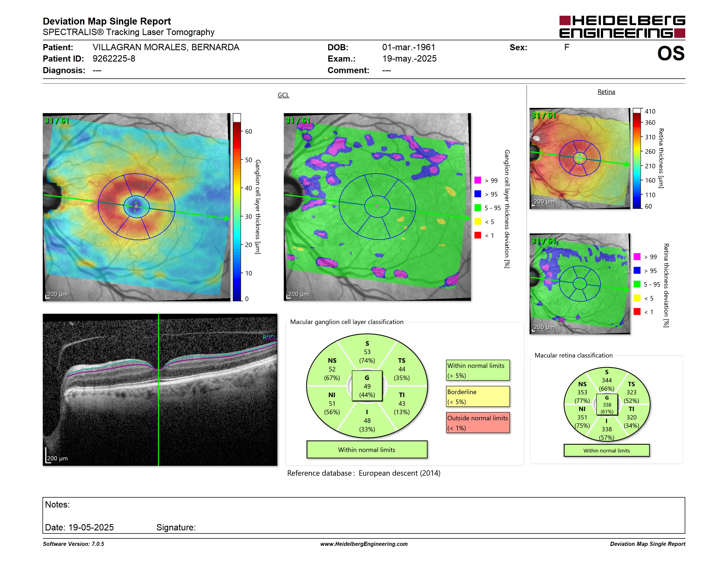728x563 pixels.
Task: Click Retina sector TS value 323 (52%)
Action: pyautogui.click(x=631, y=396)
